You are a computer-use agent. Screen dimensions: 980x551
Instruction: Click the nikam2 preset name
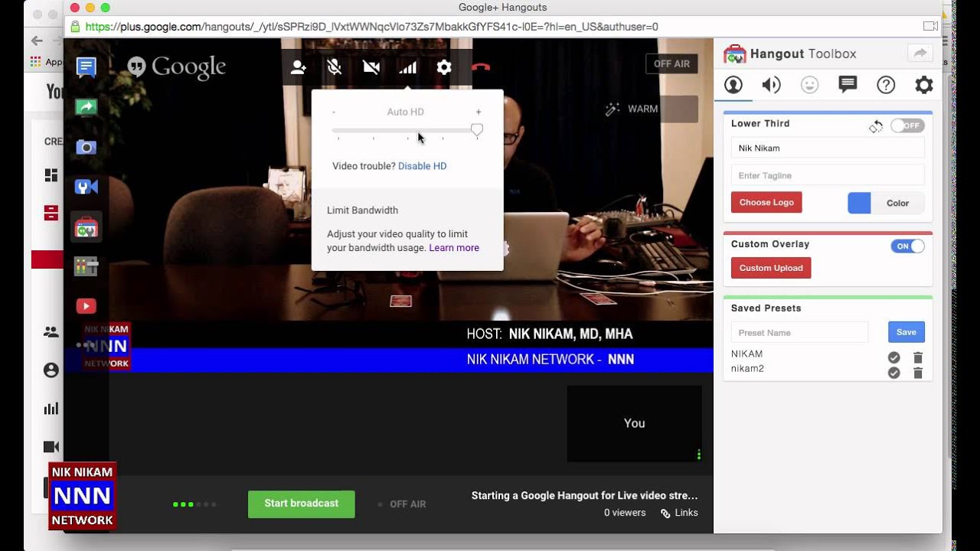(747, 369)
